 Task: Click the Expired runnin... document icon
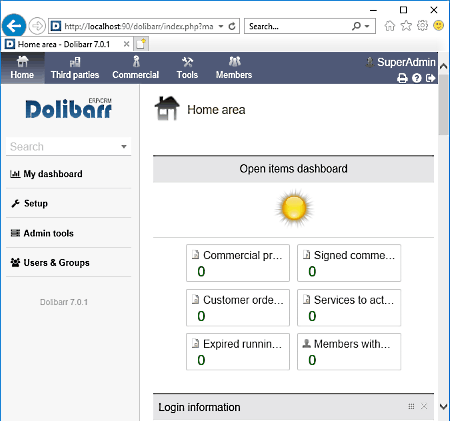(x=196, y=343)
